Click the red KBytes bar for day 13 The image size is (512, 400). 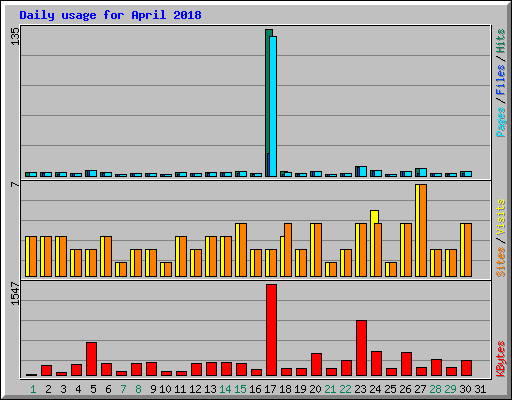(x=211, y=369)
